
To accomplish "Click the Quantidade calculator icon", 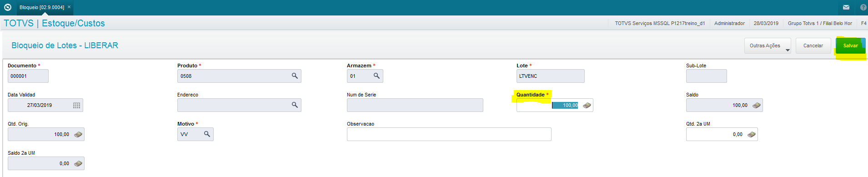I will click(587, 105).
